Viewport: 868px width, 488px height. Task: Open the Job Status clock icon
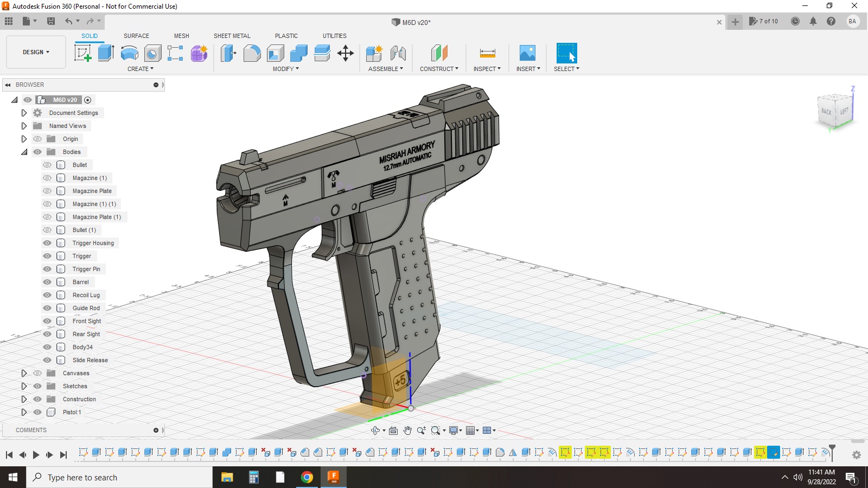(x=795, y=21)
